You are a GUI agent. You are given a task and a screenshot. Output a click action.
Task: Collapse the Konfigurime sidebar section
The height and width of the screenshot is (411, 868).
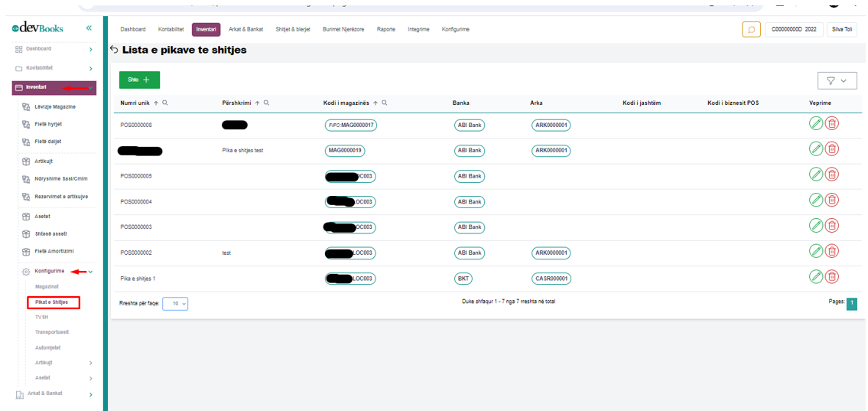tap(91, 272)
